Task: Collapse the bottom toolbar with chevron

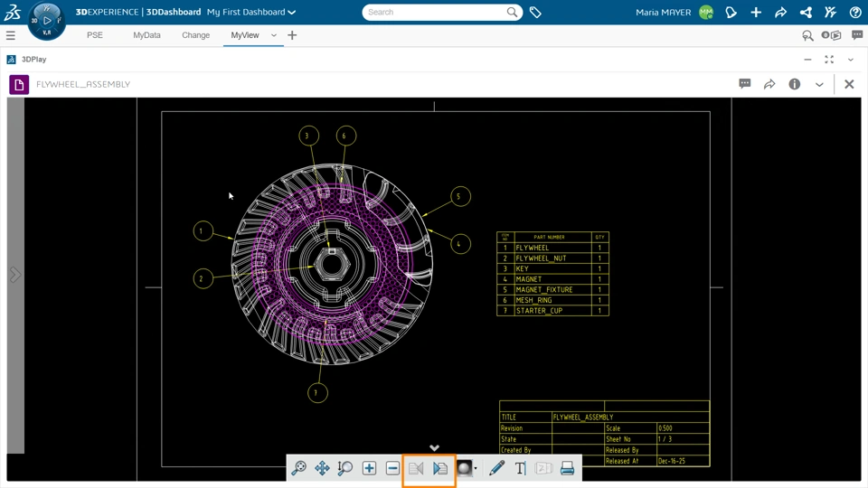Action: click(435, 447)
